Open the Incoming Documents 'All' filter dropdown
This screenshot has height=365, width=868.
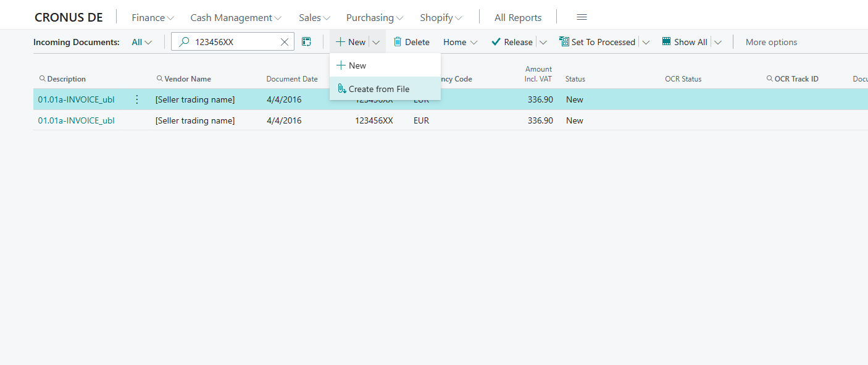click(x=141, y=41)
